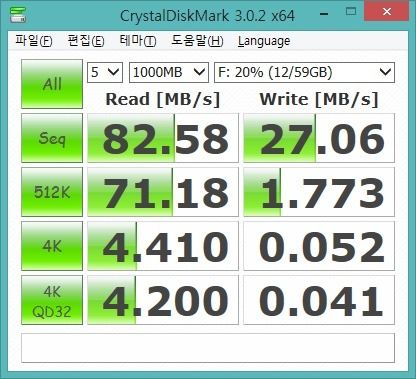Select the 4K QD32 read result 4.200

tap(163, 300)
